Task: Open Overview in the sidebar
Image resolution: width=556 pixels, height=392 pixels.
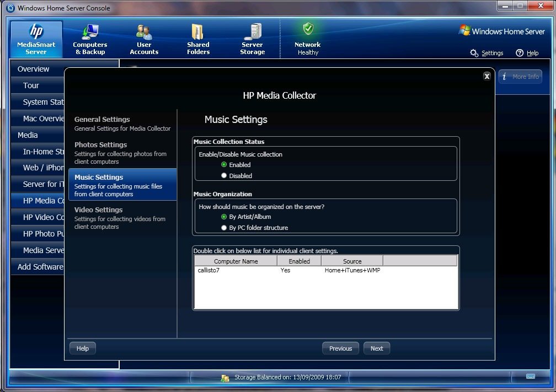Action: coord(38,69)
